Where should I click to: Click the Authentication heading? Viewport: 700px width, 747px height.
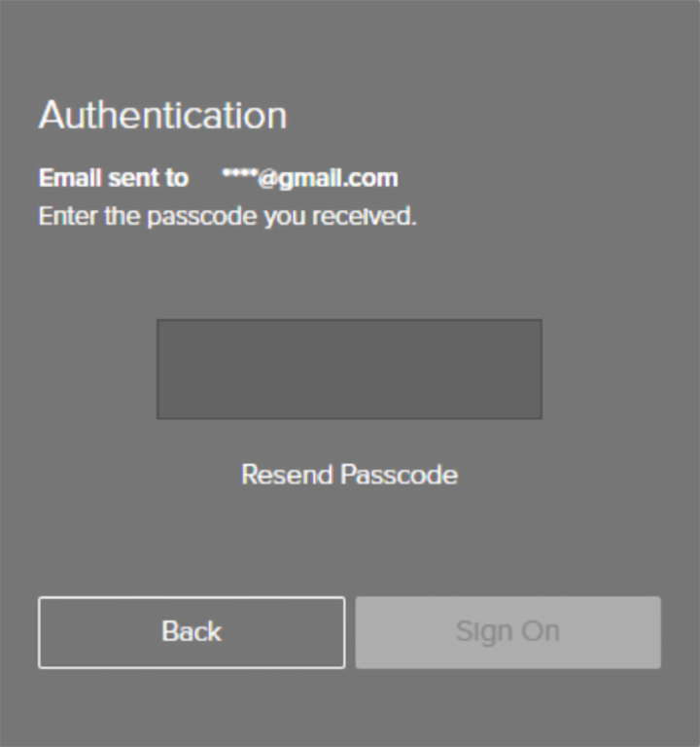162,115
